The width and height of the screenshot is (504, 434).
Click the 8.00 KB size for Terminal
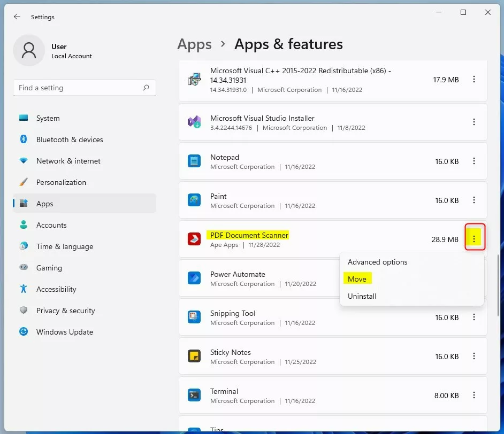click(x=446, y=396)
